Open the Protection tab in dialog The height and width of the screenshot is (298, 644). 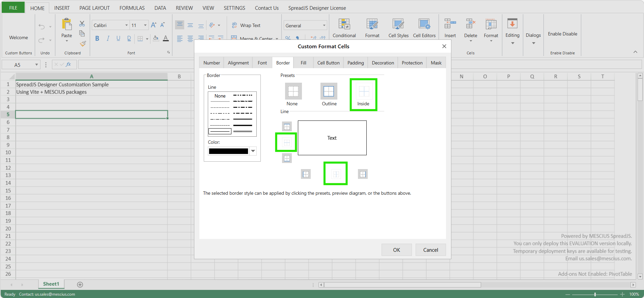coord(412,63)
